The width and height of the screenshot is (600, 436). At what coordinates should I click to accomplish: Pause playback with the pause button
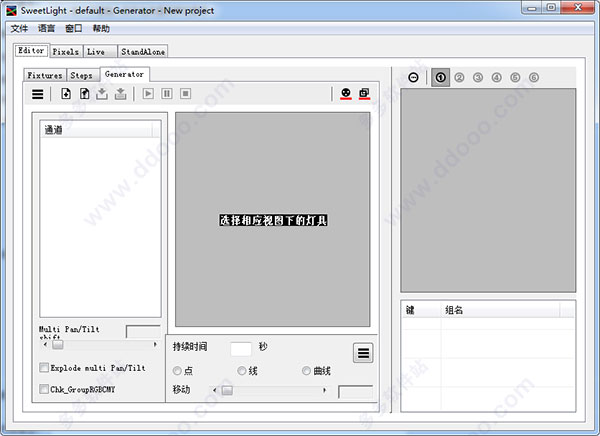click(167, 93)
